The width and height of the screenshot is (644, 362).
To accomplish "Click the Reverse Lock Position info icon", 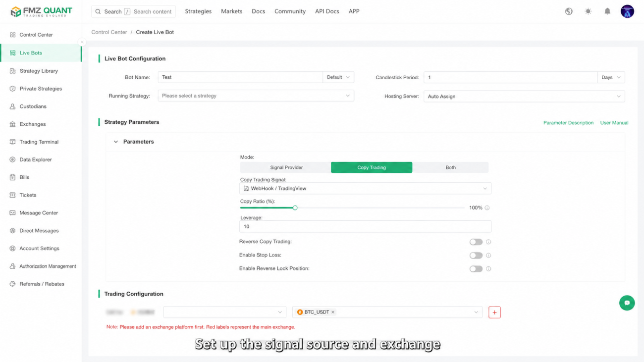I will point(488,269).
